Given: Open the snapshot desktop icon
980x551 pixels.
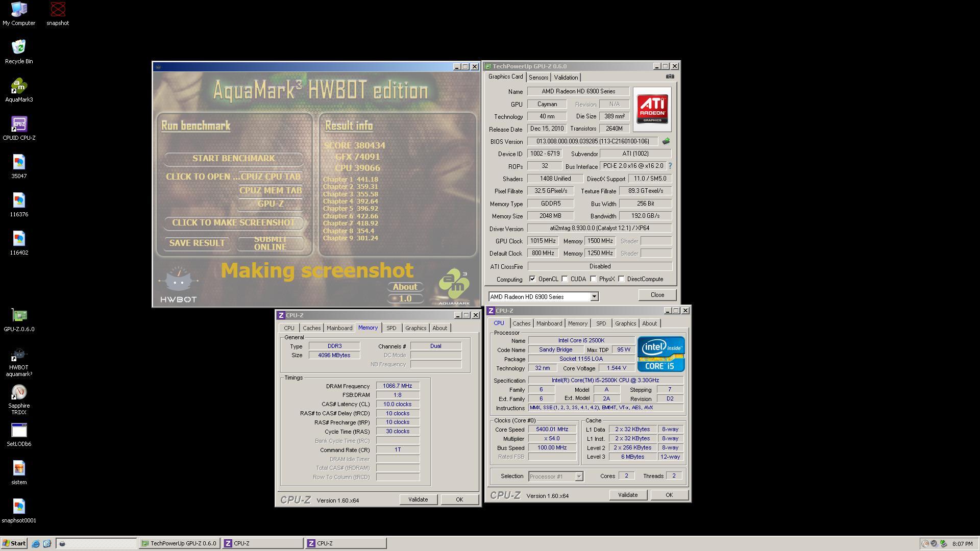Looking at the screenshot, I should pos(58,13).
